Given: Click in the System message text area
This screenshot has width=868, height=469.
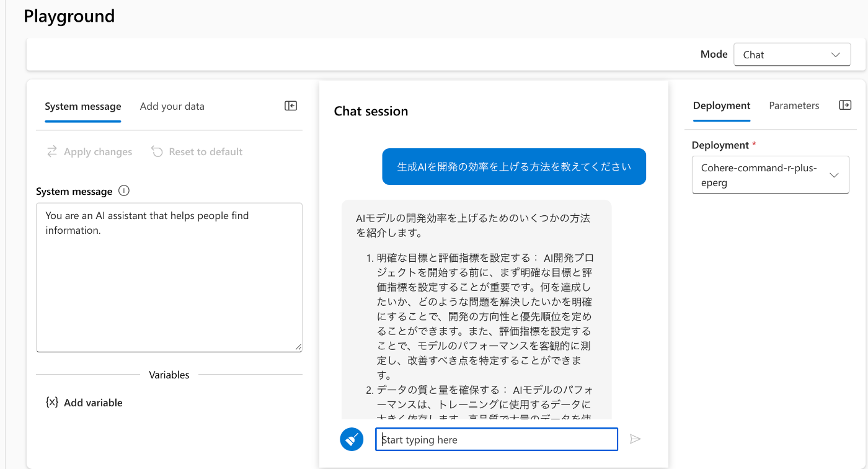Looking at the screenshot, I should 169,277.
